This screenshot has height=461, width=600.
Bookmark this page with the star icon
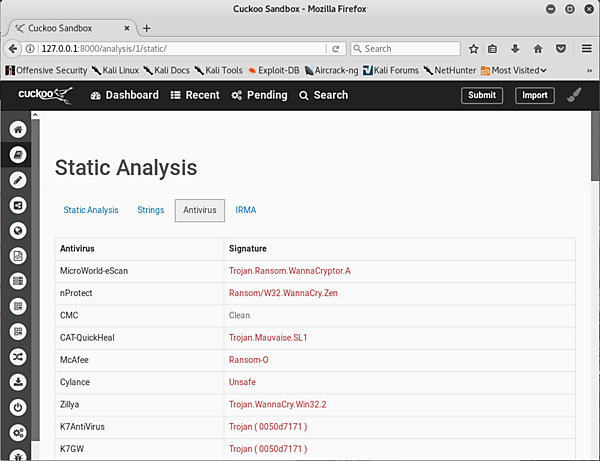(474, 48)
